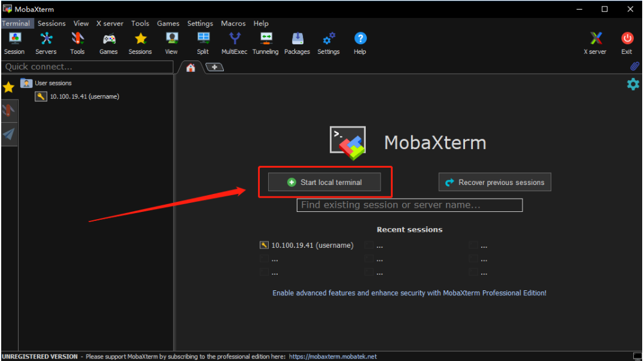Click Start local terminal button
Viewport: 644px width, 361px height.
coord(324,182)
